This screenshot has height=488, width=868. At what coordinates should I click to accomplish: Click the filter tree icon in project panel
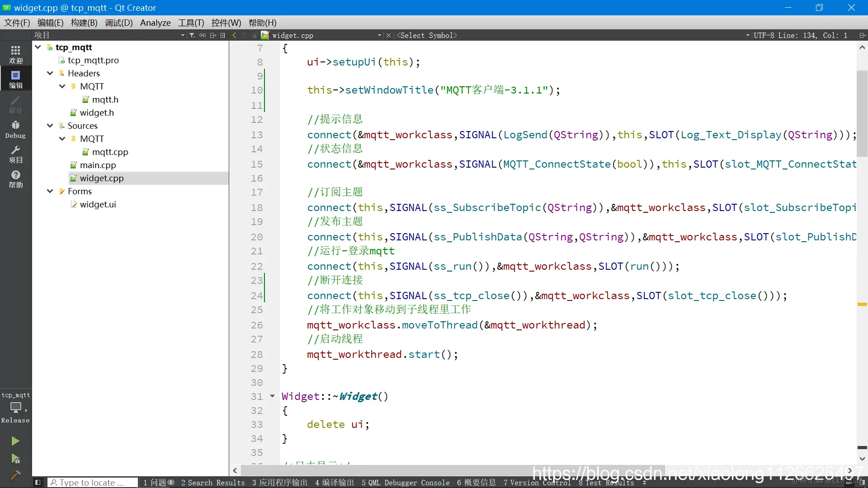[x=192, y=35]
